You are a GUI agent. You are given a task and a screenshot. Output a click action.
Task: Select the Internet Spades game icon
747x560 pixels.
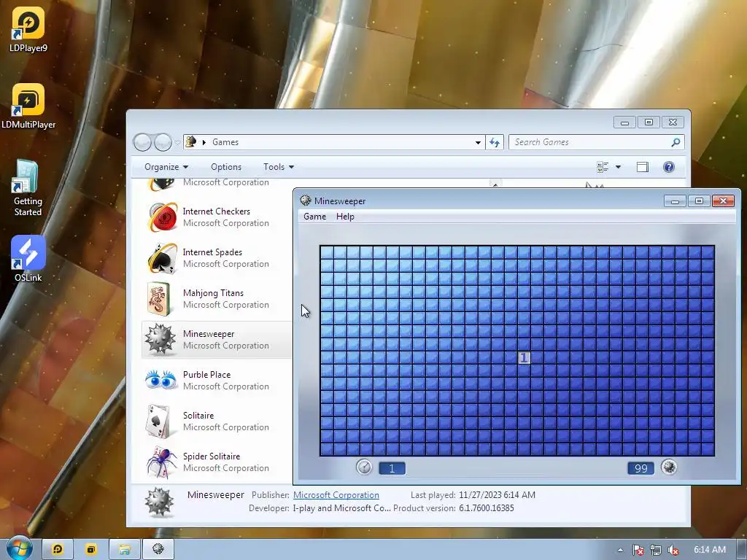coord(162,258)
